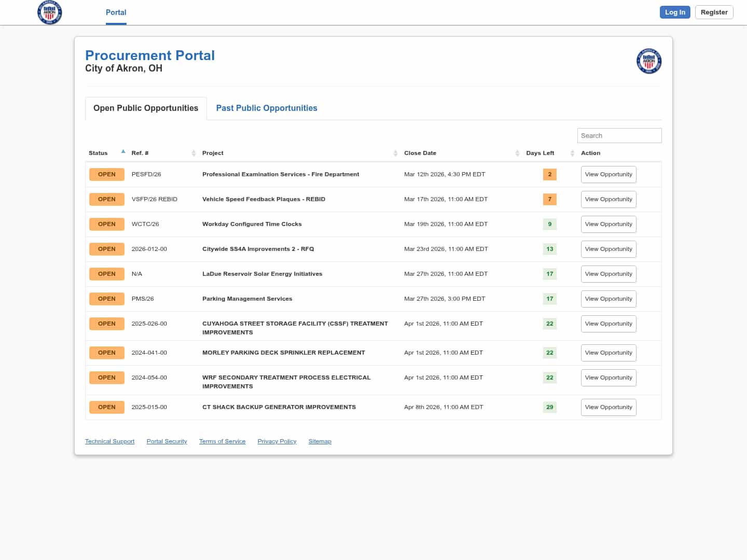The image size is (747, 560).
Task: View opportunity for Parking Management Services
Action: click(608, 299)
